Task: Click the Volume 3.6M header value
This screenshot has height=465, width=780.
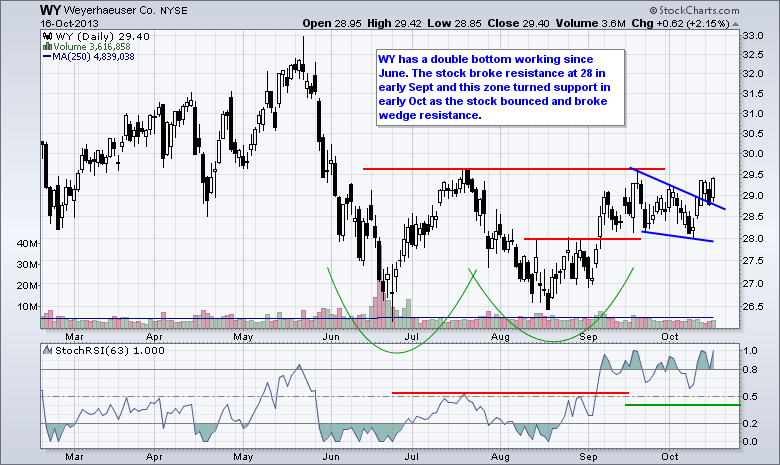Action: tap(590, 23)
